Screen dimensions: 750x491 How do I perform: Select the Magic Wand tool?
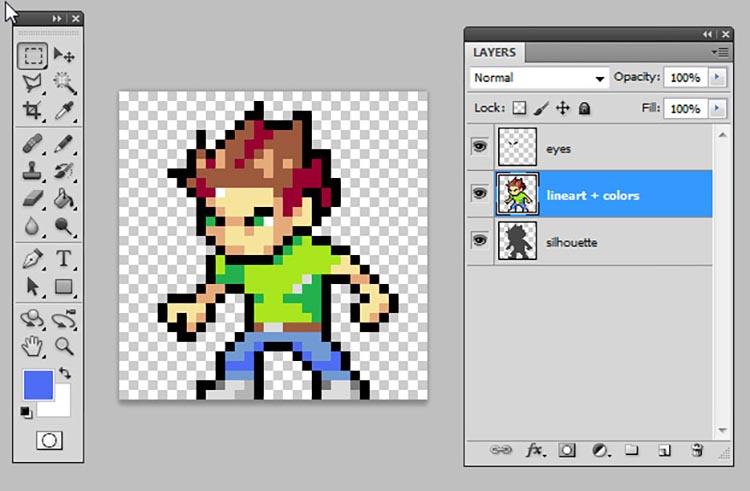pyautogui.click(x=64, y=83)
